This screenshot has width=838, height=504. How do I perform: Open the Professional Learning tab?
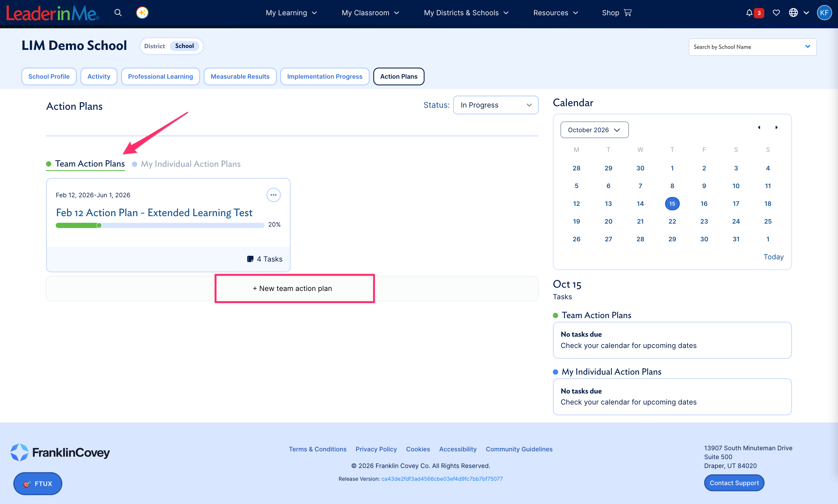click(160, 76)
